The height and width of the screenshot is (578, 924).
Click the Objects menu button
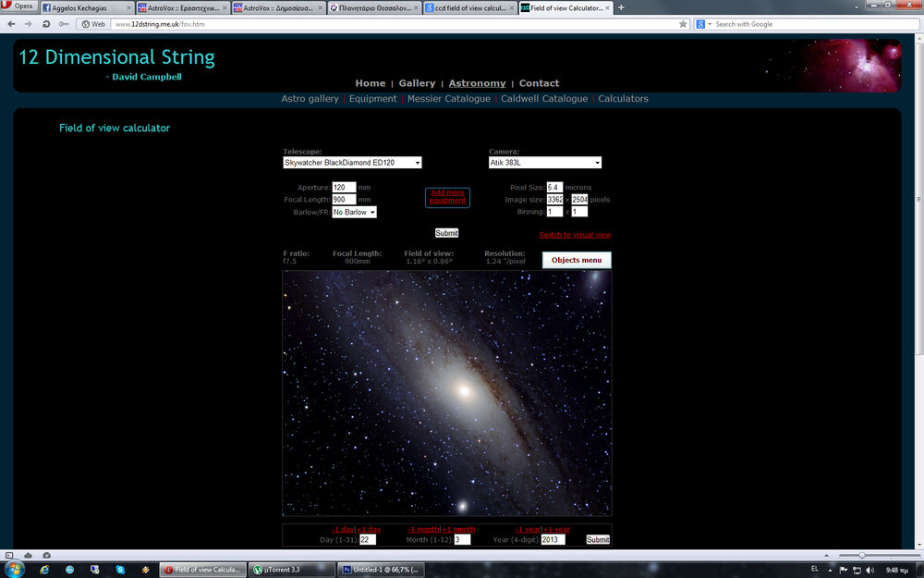(577, 260)
